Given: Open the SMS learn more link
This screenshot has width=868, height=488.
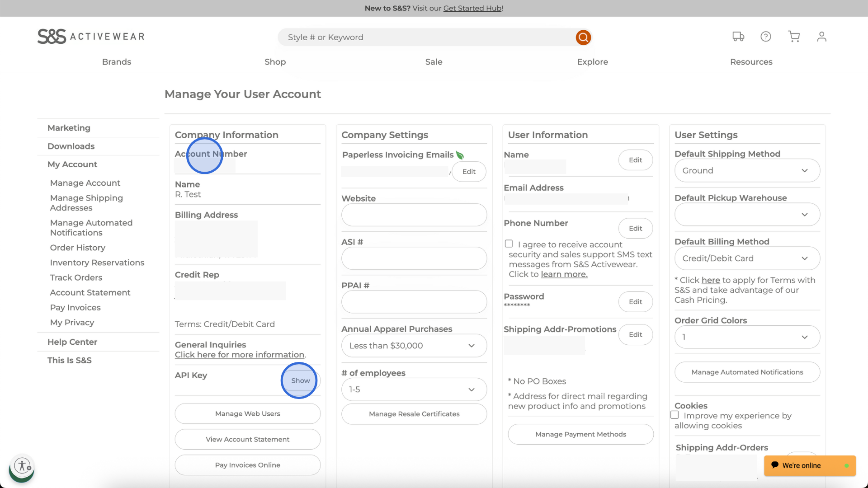Looking at the screenshot, I should tap(564, 274).
